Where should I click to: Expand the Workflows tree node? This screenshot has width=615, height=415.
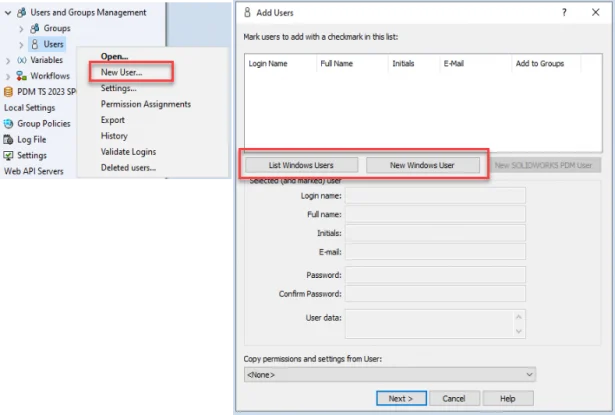8,76
